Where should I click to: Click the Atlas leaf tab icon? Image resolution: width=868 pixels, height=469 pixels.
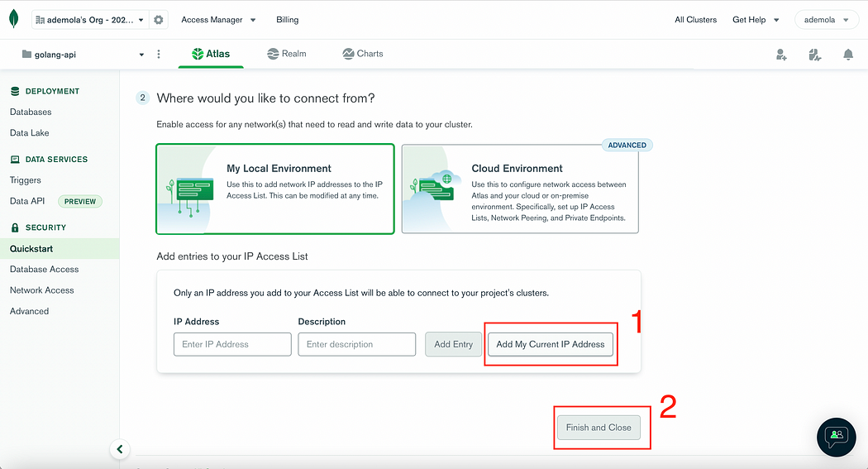tap(198, 54)
